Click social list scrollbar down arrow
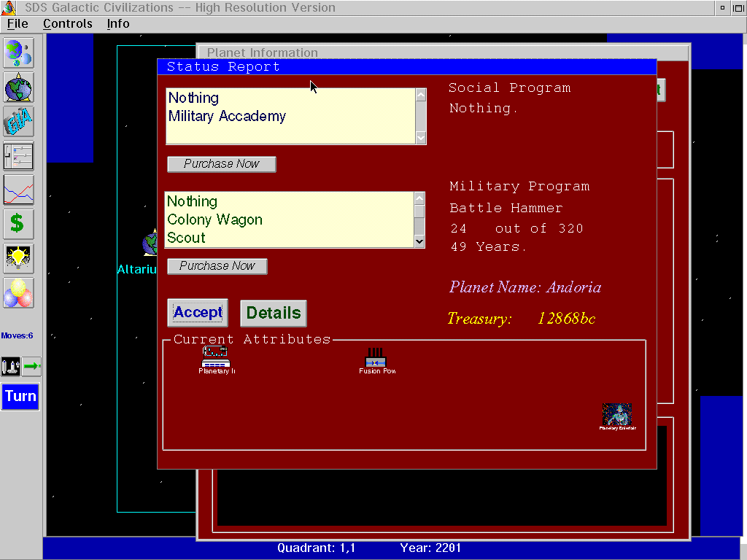The height and width of the screenshot is (560, 747). (x=421, y=138)
